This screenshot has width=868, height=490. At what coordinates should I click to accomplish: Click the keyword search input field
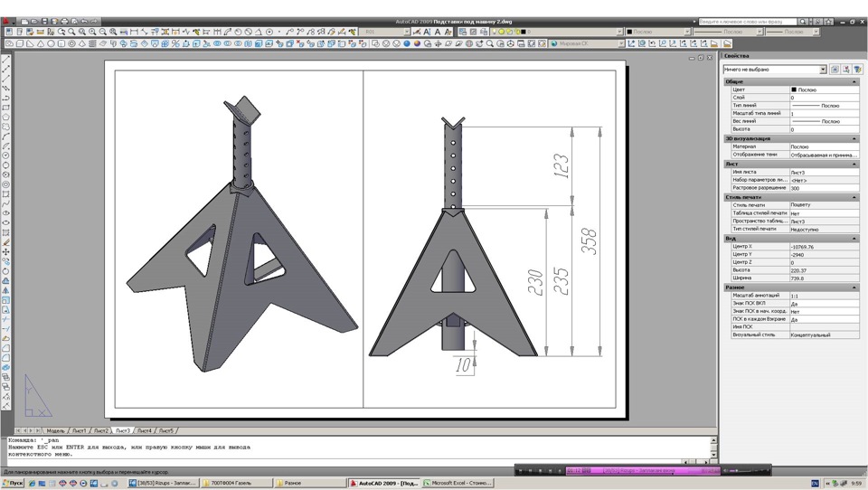[x=748, y=22]
